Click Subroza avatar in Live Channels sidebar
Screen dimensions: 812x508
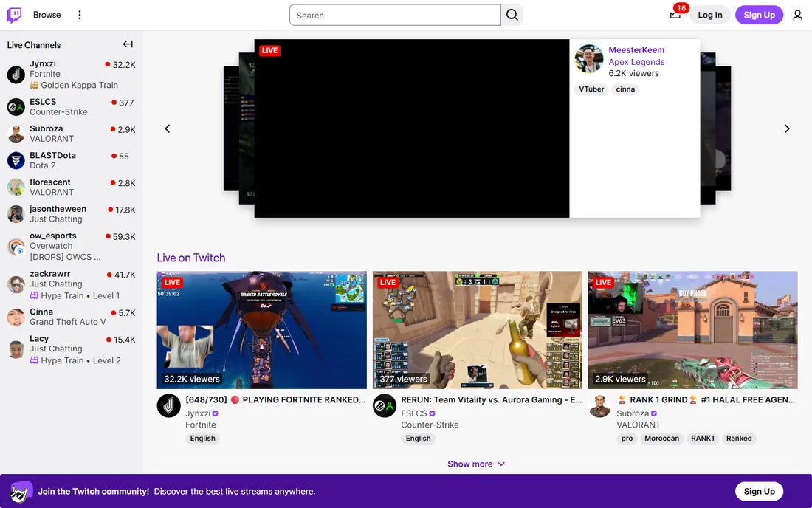click(x=16, y=134)
